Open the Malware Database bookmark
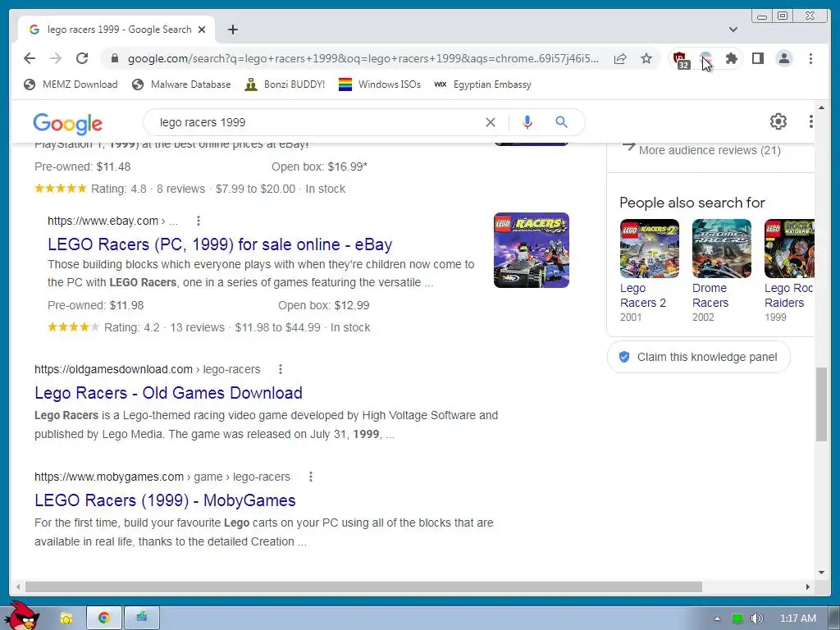The height and width of the screenshot is (630, 840). click(181, 84)
